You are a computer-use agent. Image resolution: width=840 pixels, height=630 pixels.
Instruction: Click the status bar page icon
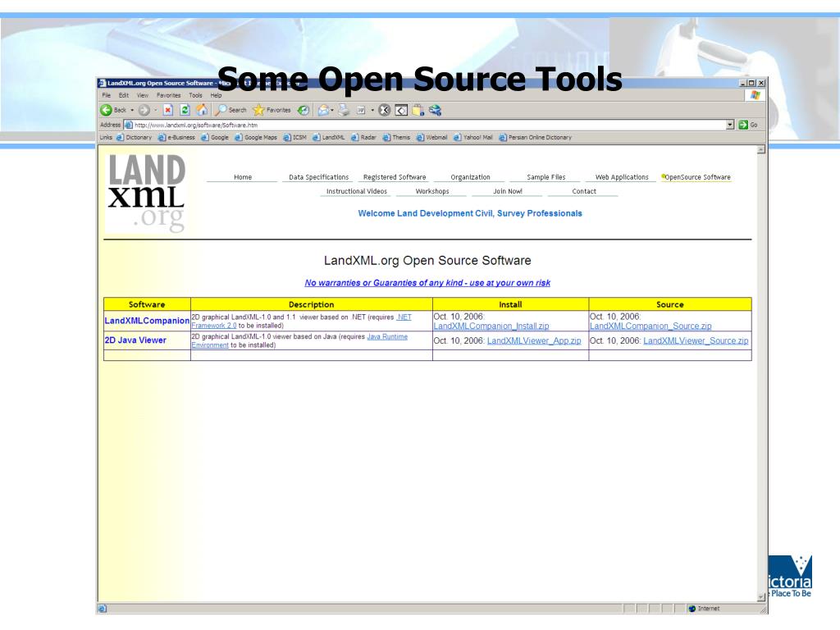[x=102, y=609]
